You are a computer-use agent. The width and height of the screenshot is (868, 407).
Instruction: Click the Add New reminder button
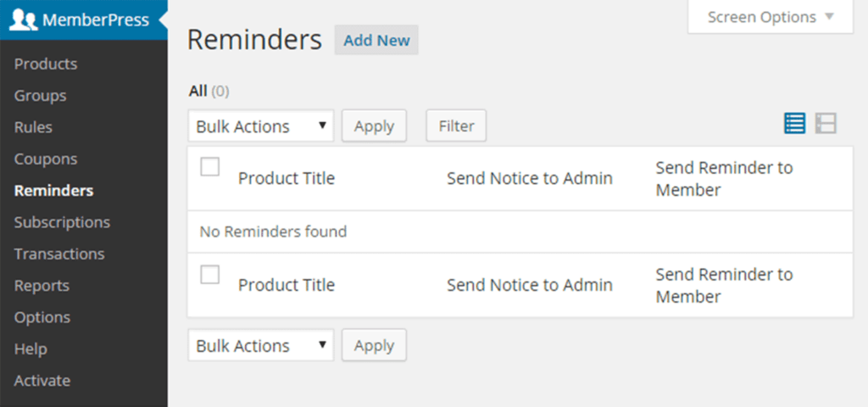[376, 40]
